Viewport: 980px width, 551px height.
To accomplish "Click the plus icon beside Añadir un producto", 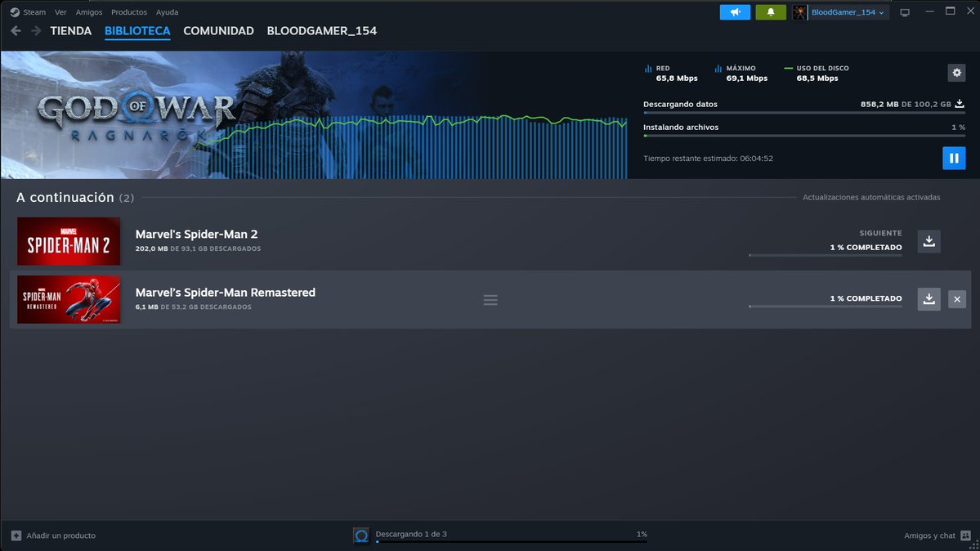I will click(16, 535).
